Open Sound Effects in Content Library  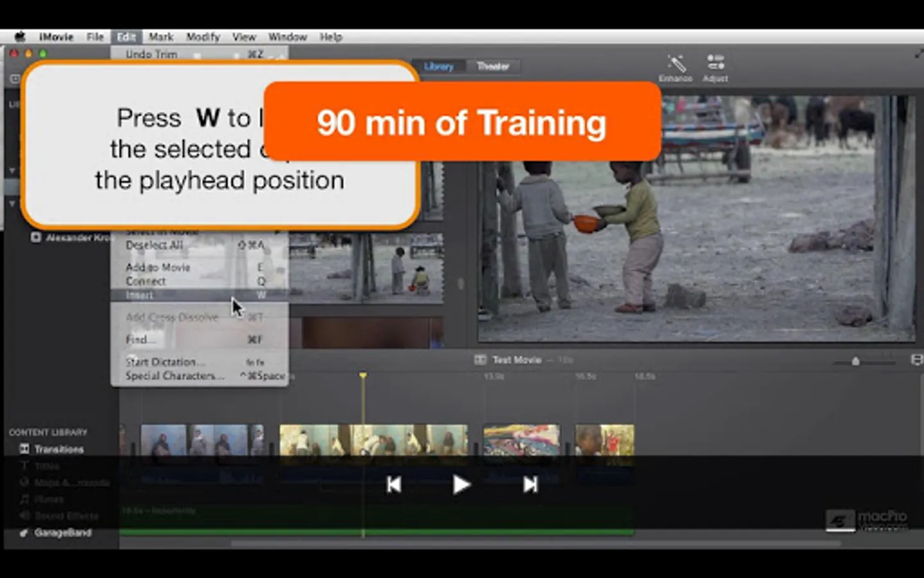(x=59, y=516)
